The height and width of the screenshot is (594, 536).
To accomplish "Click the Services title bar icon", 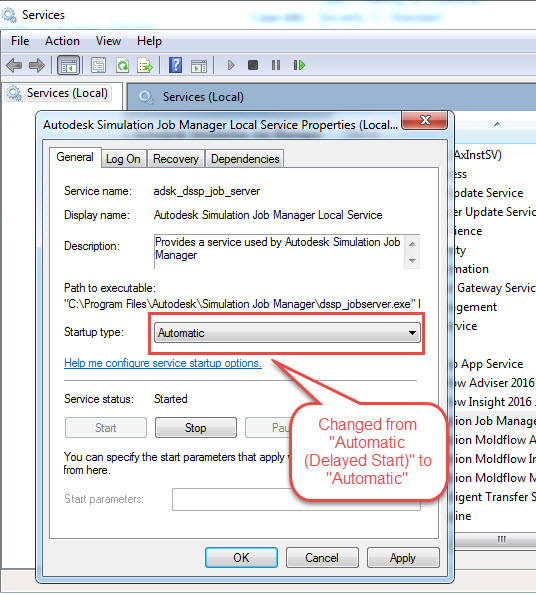I will pos(9,15).
